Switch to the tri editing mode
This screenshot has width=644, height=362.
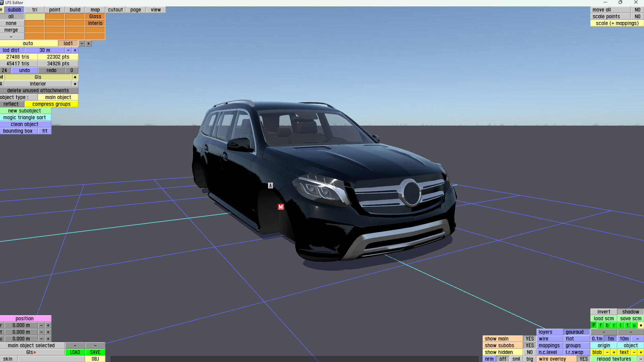35,10
